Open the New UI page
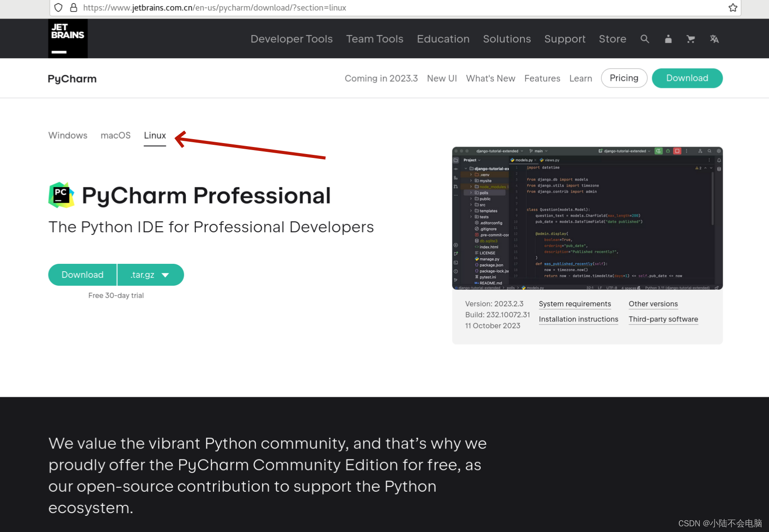 tap(442, 78)
